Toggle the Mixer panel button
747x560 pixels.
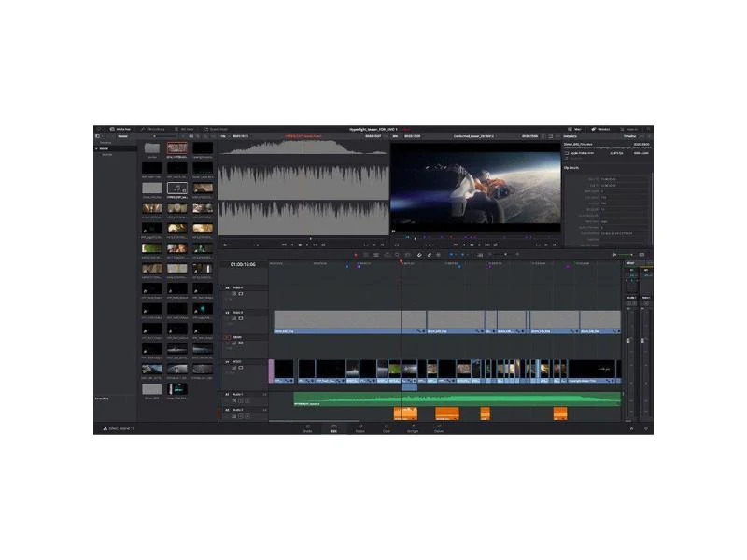(x=574, y=129)
